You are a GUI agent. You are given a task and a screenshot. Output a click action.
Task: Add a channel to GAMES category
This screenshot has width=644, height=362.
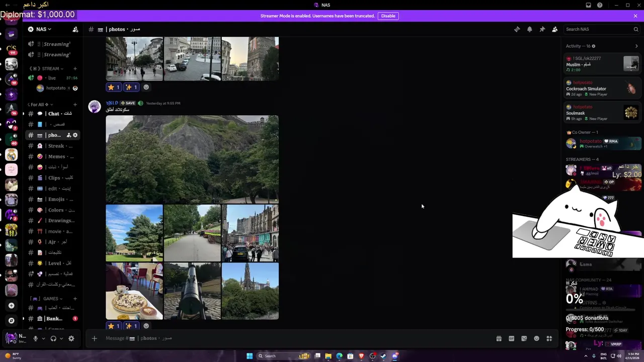pos(75,299)
